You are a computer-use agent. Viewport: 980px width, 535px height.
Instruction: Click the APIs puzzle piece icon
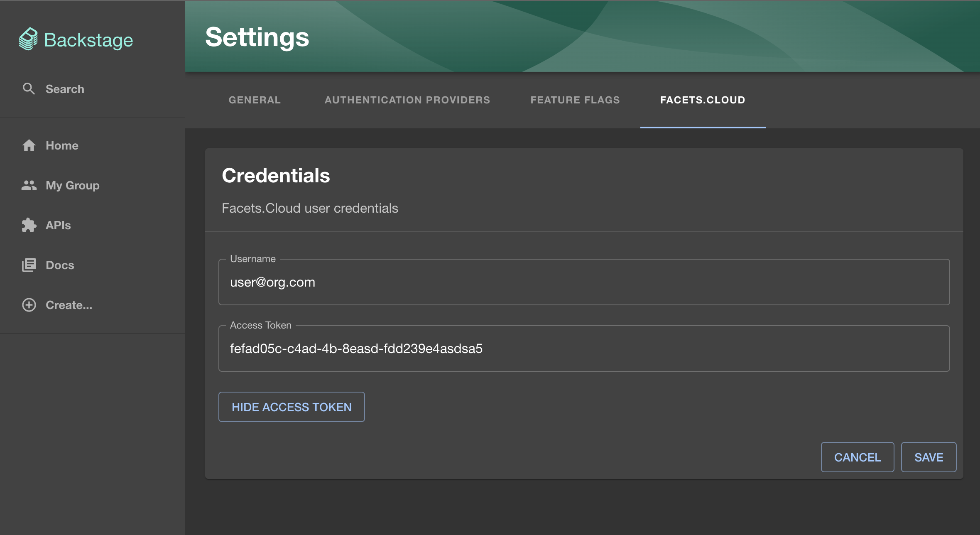point(29,225)
